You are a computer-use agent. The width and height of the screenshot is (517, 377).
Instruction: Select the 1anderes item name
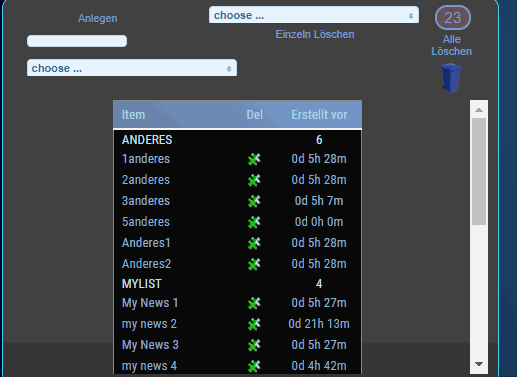pyautogui.click(x=146, y=159)
